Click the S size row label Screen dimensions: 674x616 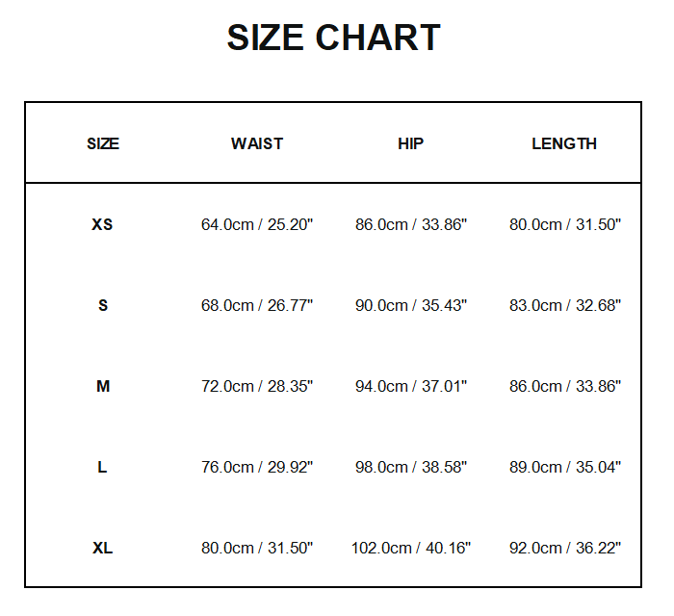click(103, 305)
